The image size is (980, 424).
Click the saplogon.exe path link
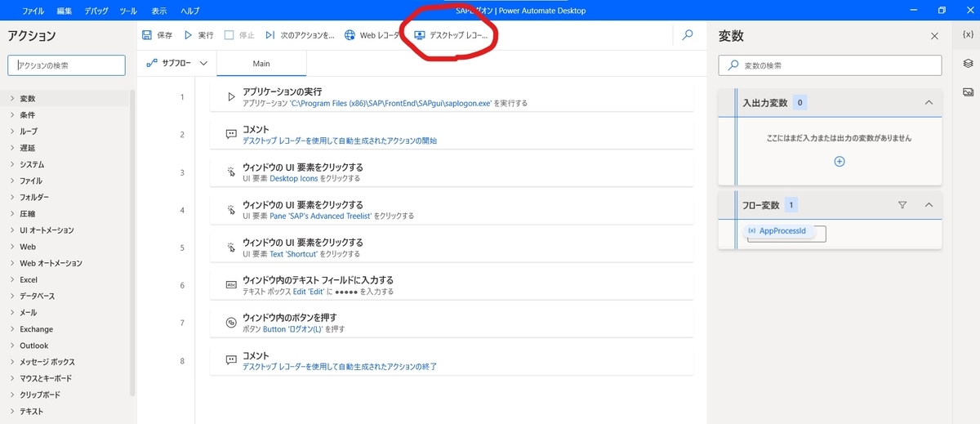[390, 103]
